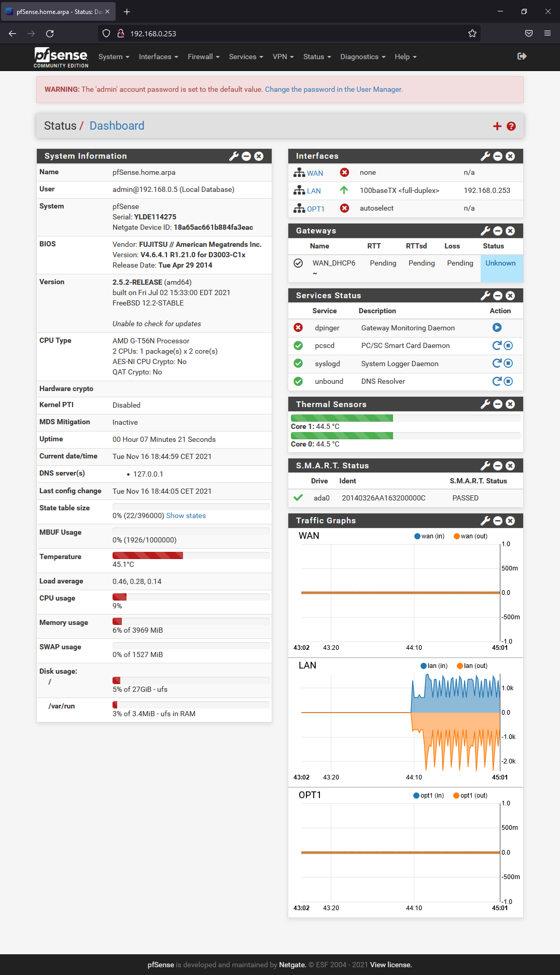The height and width of the screenshot is (975, 560).
Task: Collapse the System Information widget
Action: [x=246, y=156]
